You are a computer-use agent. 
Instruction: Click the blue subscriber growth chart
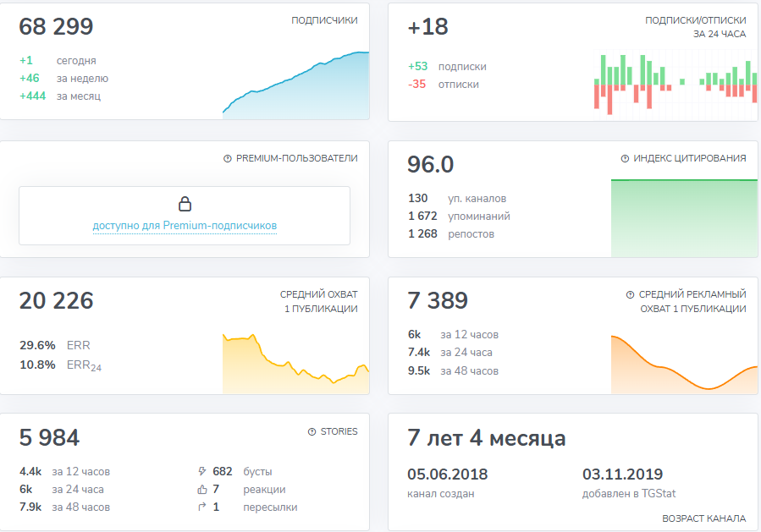coord(295,89)
